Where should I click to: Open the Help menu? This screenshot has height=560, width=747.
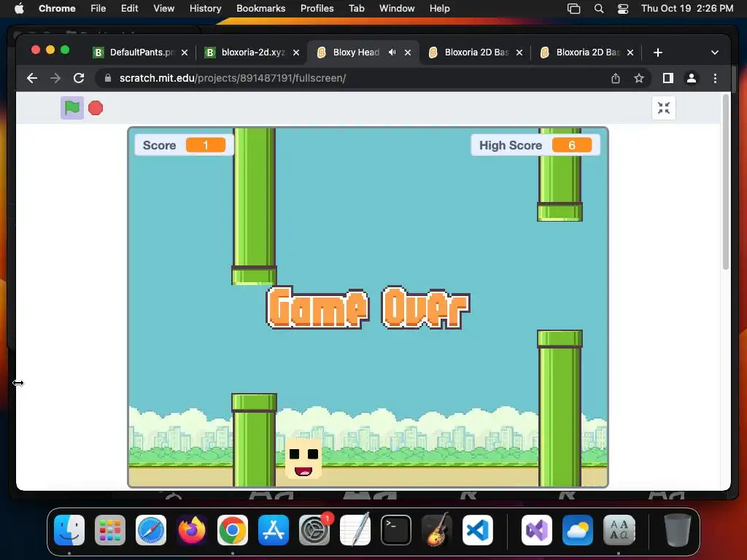point(439,9)
